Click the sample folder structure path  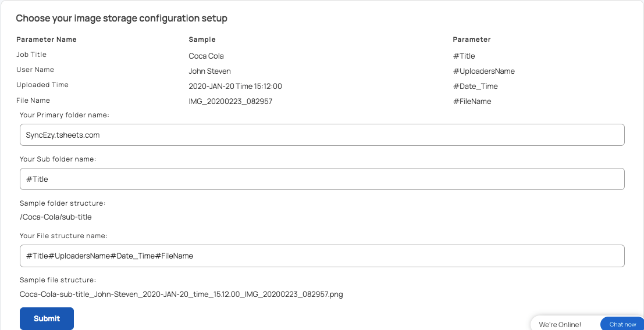tap(55, 217)
